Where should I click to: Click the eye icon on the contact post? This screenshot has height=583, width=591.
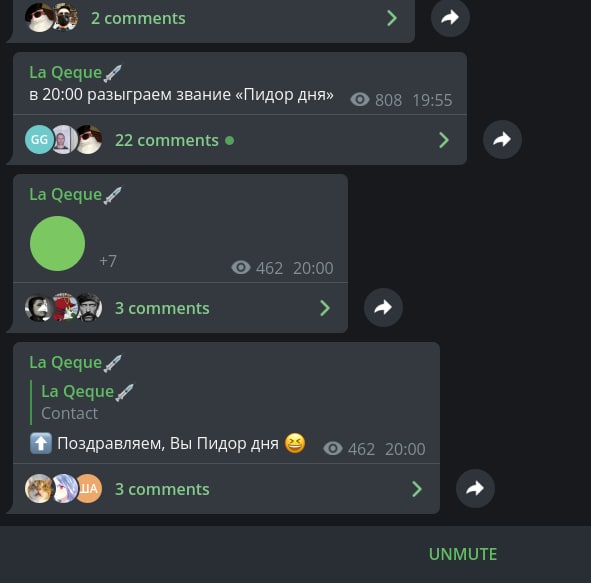point(240,268)
